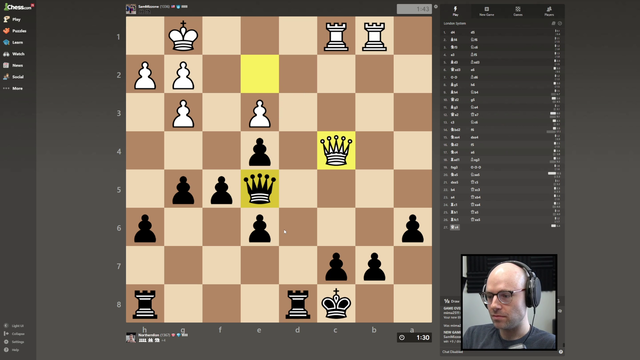Select Black's move 1 d5 in move list
This screenshot has height=360, width=640.
(x=473, y=32)
